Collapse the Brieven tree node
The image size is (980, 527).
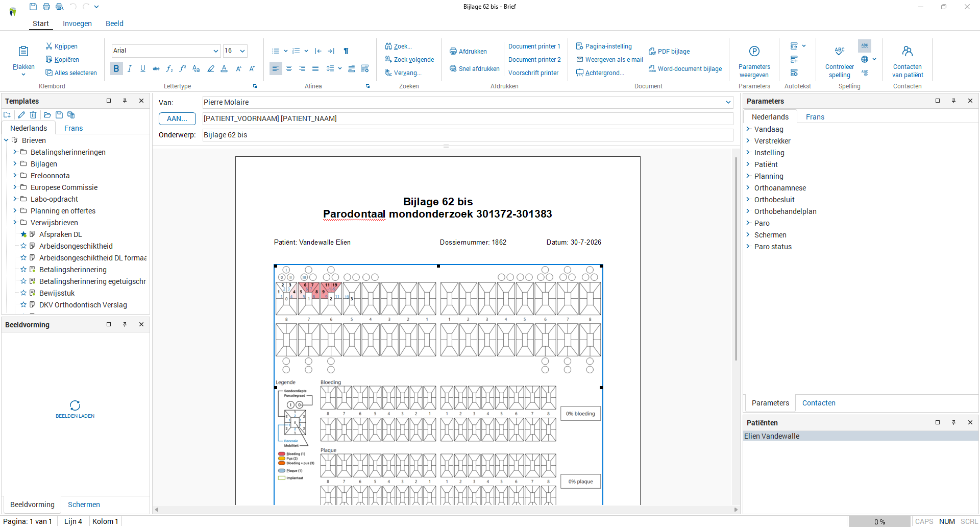6,140
